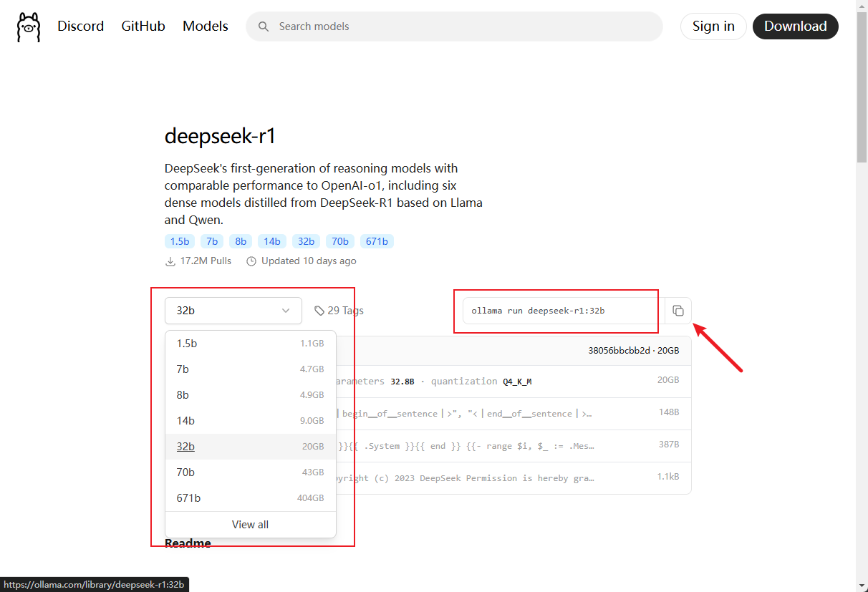Focus the Search models field
Screen dimensions: 868x592
tap(454, 26)
